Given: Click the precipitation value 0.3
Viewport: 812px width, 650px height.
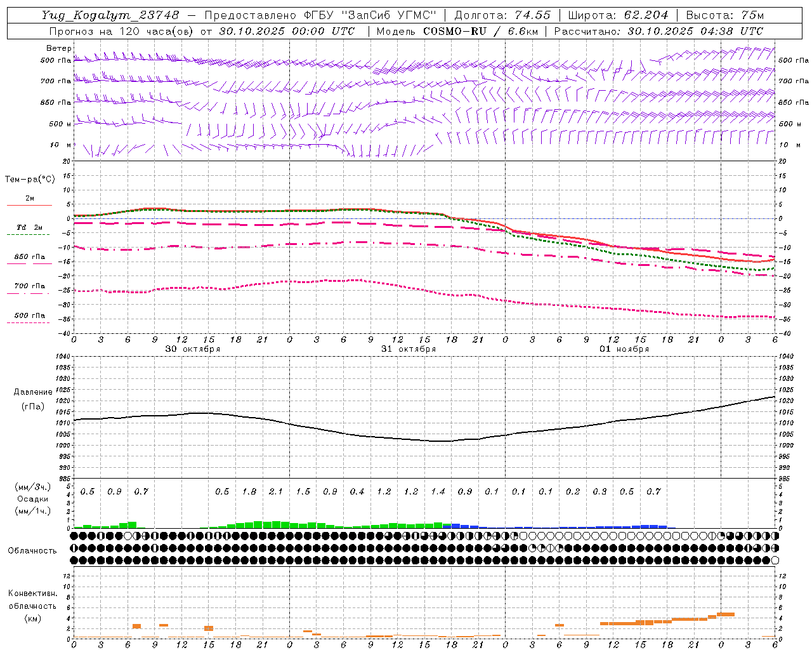Looking at the screenshot, I should 599,492.
